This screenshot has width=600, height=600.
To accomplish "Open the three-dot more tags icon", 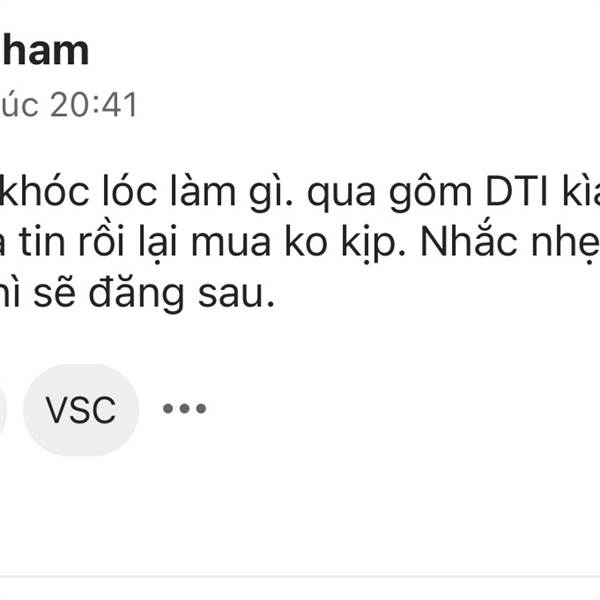I will pos(184,408).
